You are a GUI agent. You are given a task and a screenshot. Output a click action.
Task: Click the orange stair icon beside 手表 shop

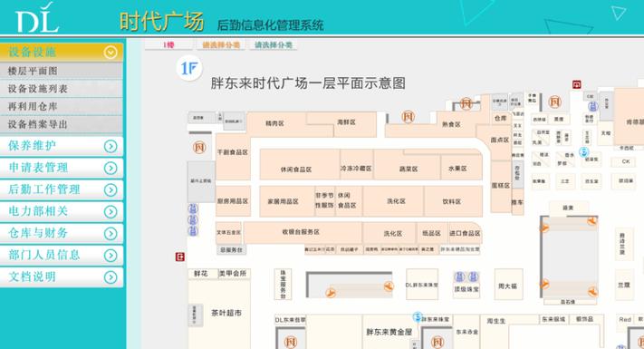point(554,102)
